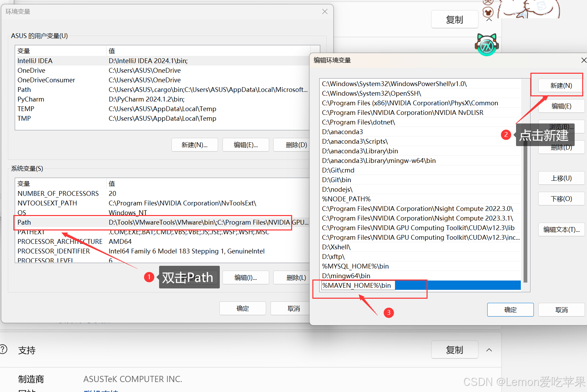The image size is (587, 392).
Task: Click 新建(N) in the Edit Environment Variable dialog
Action: (561, 85)
